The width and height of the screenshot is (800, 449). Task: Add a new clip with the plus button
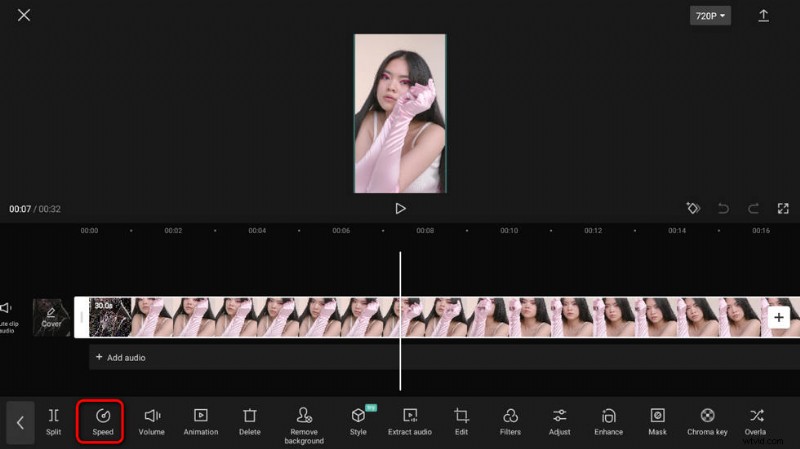click(779, 317)
